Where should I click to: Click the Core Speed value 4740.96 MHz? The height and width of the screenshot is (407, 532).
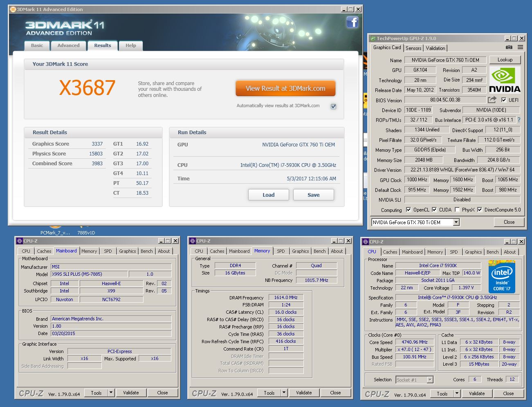415,342
